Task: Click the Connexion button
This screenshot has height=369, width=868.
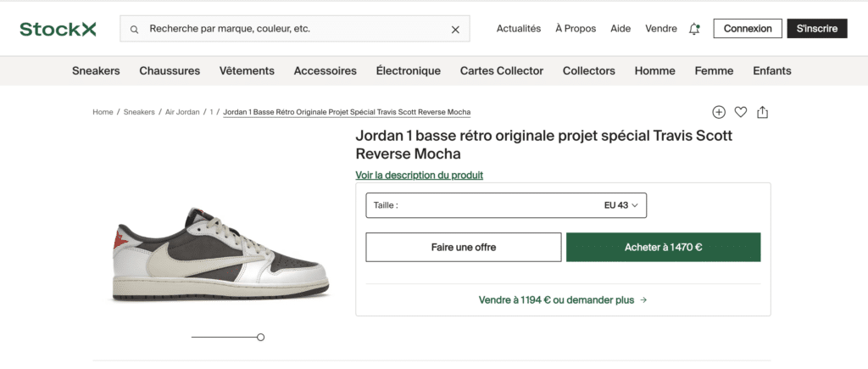Action: (748, 29)
